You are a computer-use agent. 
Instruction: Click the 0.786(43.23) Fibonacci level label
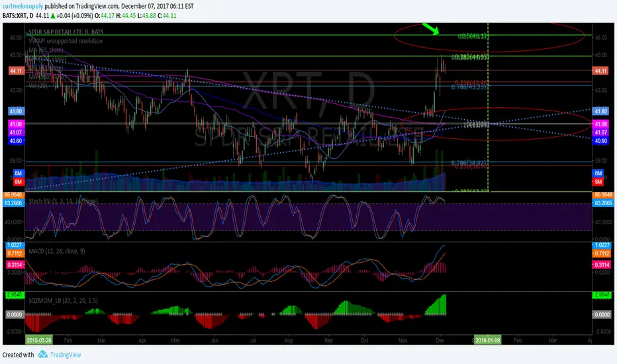point(469,87)
